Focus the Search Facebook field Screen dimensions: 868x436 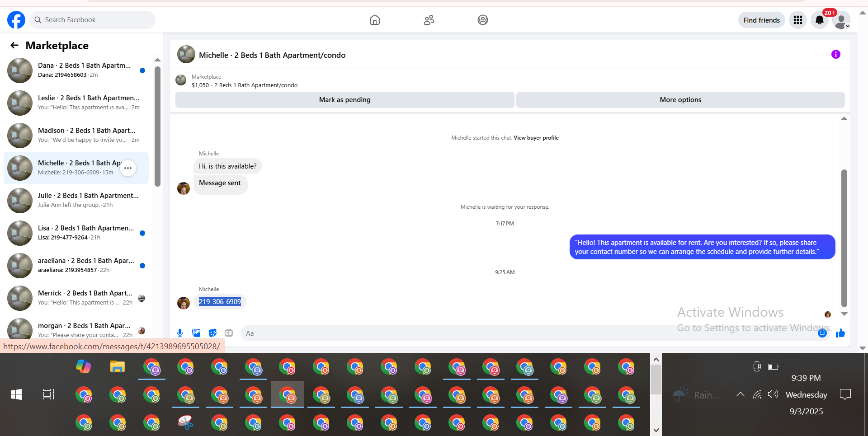point(92,20)
